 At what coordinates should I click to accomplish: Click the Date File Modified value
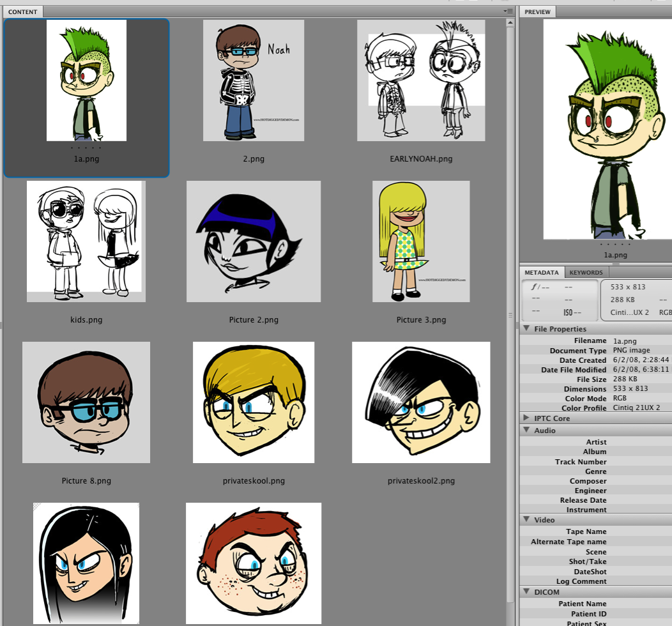(641, 369)
